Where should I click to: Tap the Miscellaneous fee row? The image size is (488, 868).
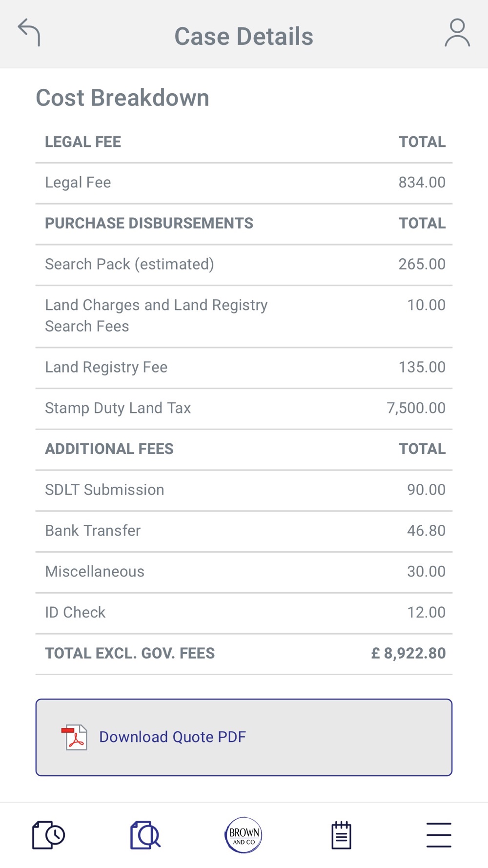click(244, 572)
